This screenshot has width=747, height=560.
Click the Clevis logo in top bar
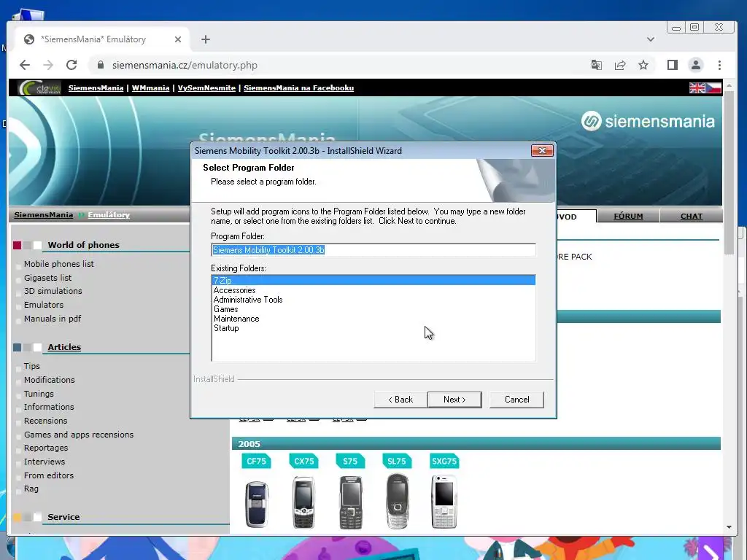(39, 87)
